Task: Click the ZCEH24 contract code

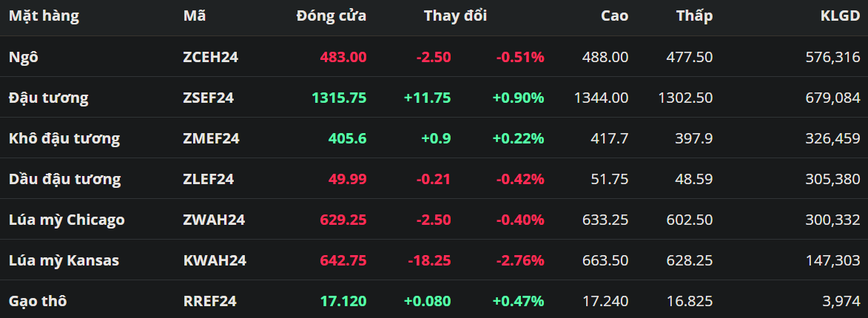Action: pyautogui.click(x=210, y=57)
